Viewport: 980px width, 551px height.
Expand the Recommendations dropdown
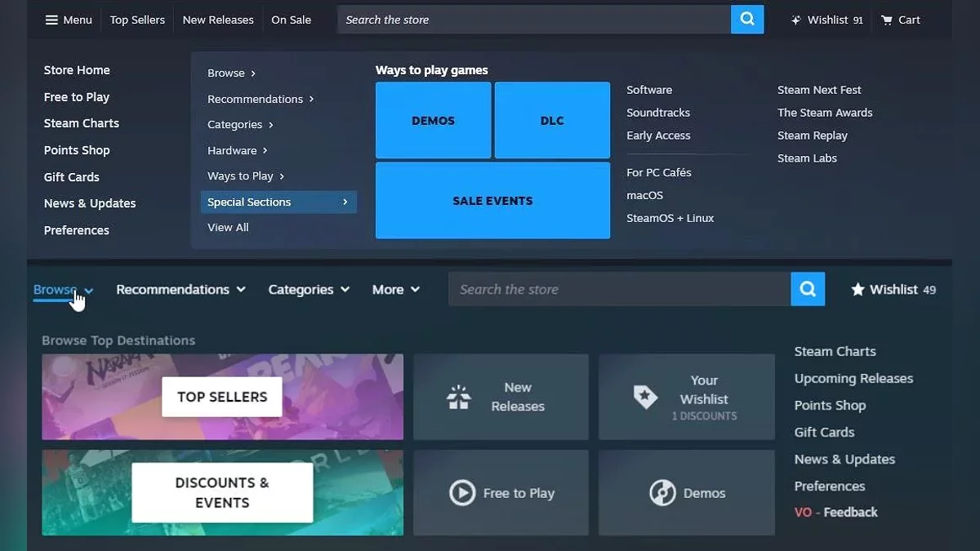click(x=180, y=290)
